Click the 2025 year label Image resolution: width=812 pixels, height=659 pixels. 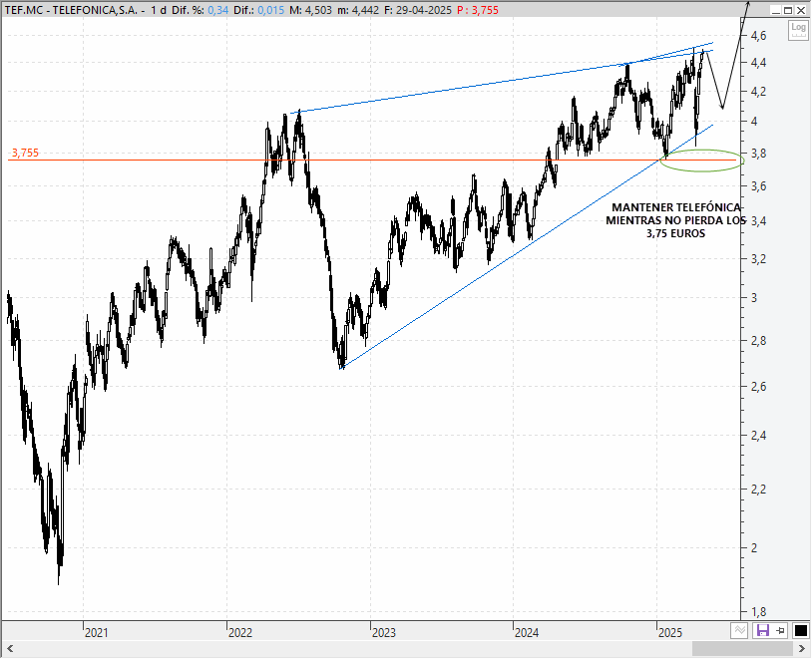pos(670,633)
